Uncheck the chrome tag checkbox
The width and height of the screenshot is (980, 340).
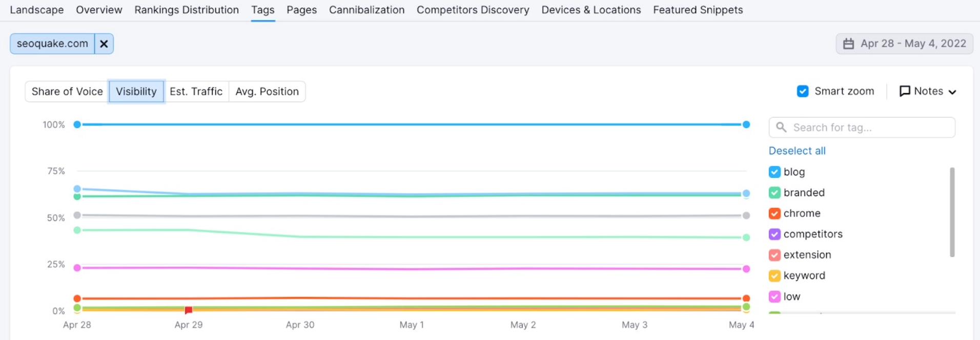click(774, 214)
